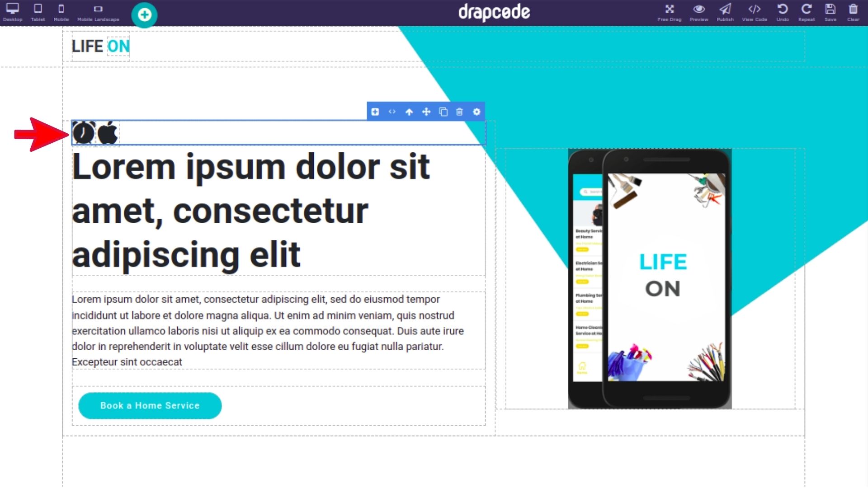This screenshot has width=868, height=488.
Task: Expand the element duplicate option
Action: click(443, 112)
